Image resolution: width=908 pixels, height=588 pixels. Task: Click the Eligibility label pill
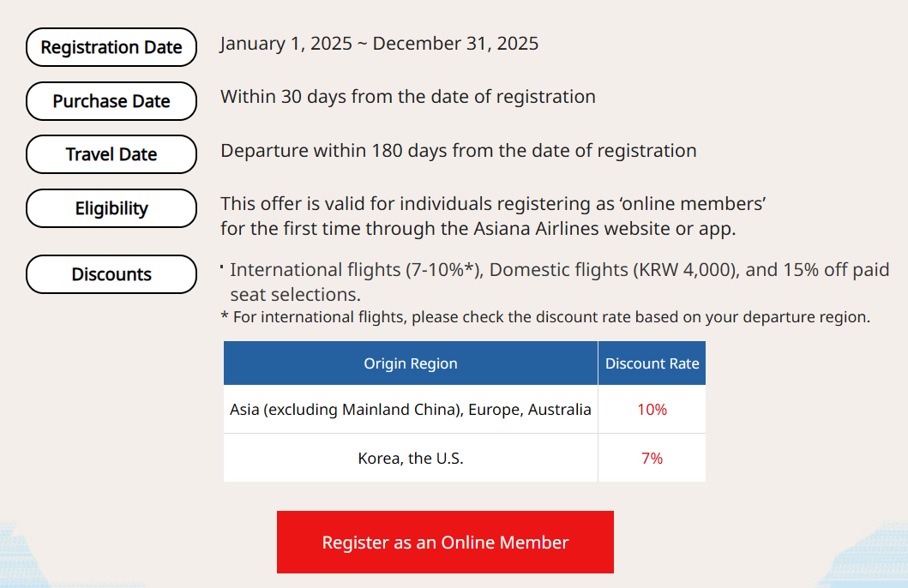(111, 208)
